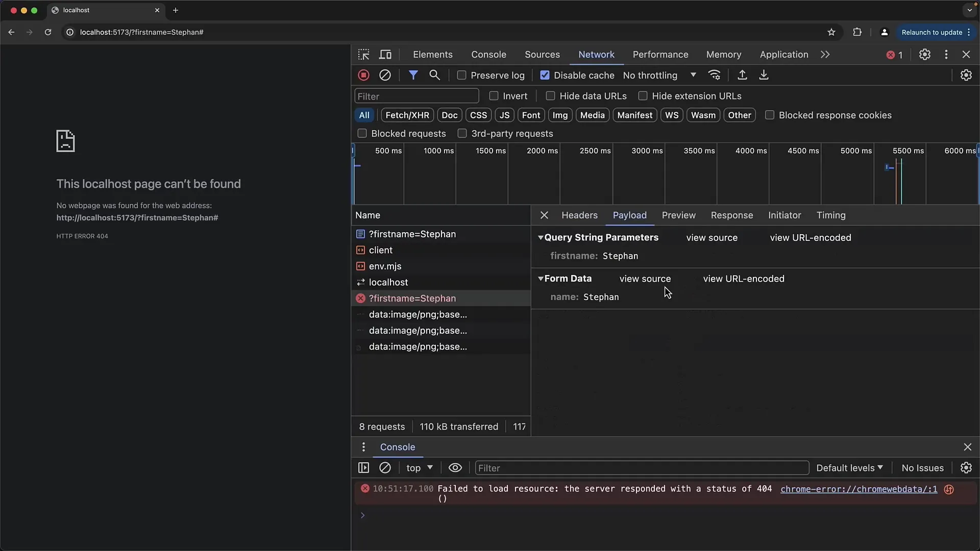Viewport: 980px width, 551px height.
Task: Open the Performance tab
Action: [660, 55]
